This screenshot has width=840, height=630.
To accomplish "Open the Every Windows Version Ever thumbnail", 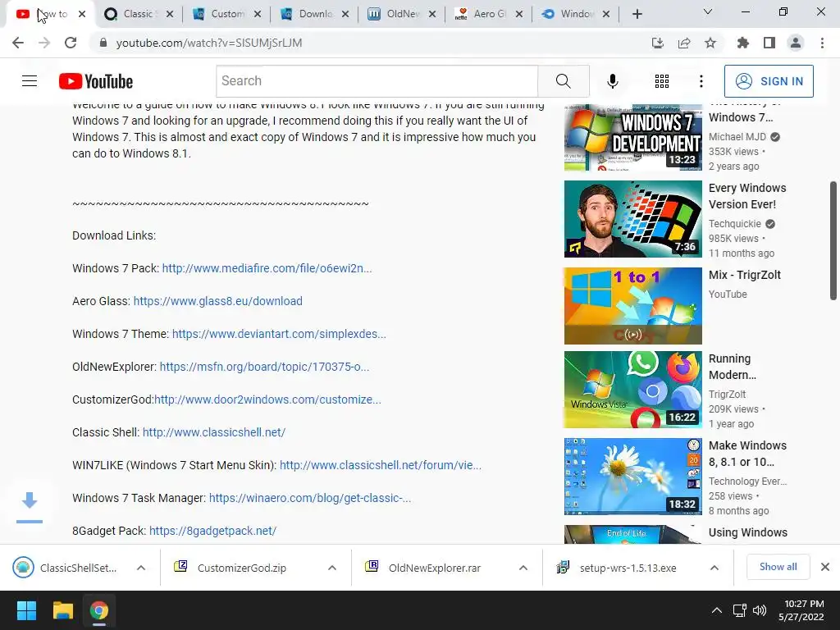I will click(632, 218).
